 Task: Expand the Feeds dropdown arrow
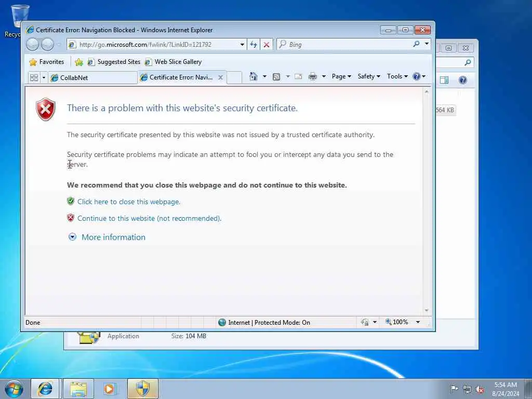point(288,76)
